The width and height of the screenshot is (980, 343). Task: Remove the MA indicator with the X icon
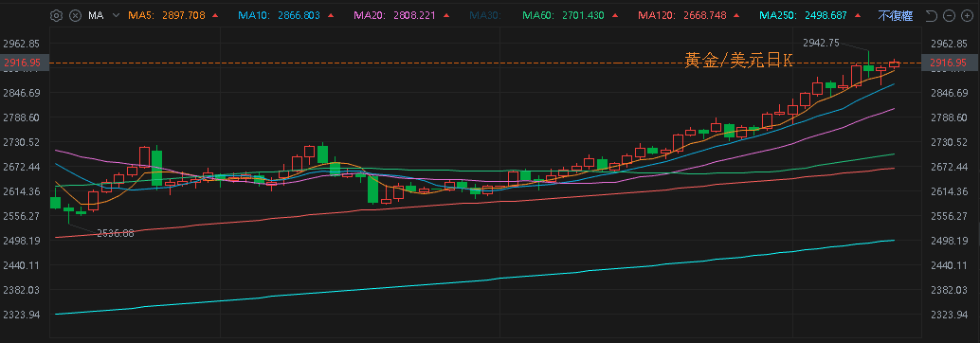[x=75, y=15]
